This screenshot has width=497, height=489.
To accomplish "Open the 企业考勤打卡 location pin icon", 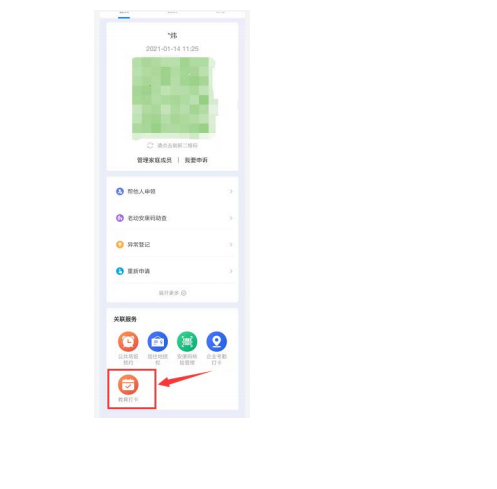I will (217, 341).
